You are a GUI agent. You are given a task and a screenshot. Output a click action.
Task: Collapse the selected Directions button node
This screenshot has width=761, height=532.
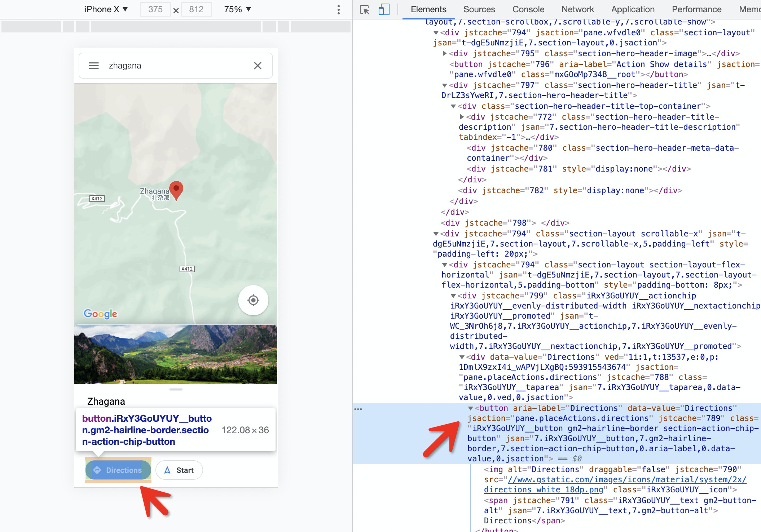tap(470, 408)
